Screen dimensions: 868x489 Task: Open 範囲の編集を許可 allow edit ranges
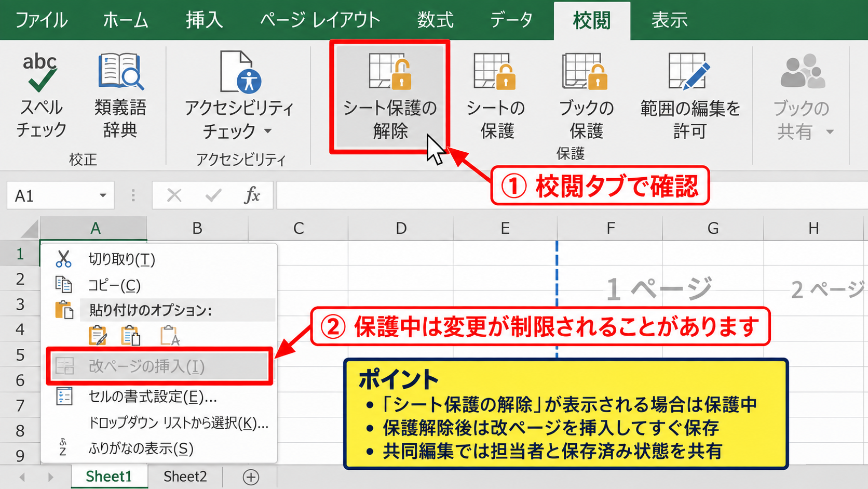(690, 96)
